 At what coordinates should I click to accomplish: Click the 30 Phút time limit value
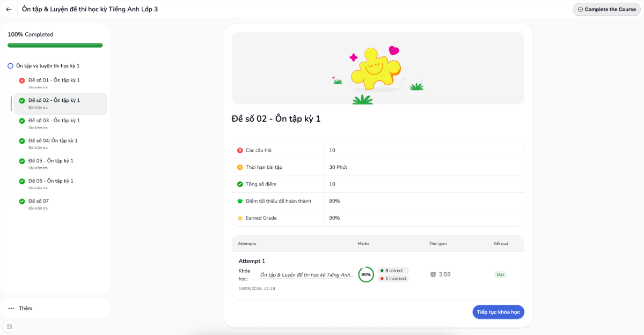[x=338, y=167]
